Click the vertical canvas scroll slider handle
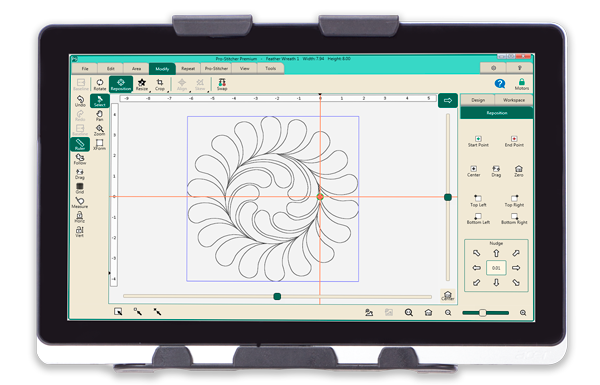Screen dimensions: 600x385 tap(448, 197)
